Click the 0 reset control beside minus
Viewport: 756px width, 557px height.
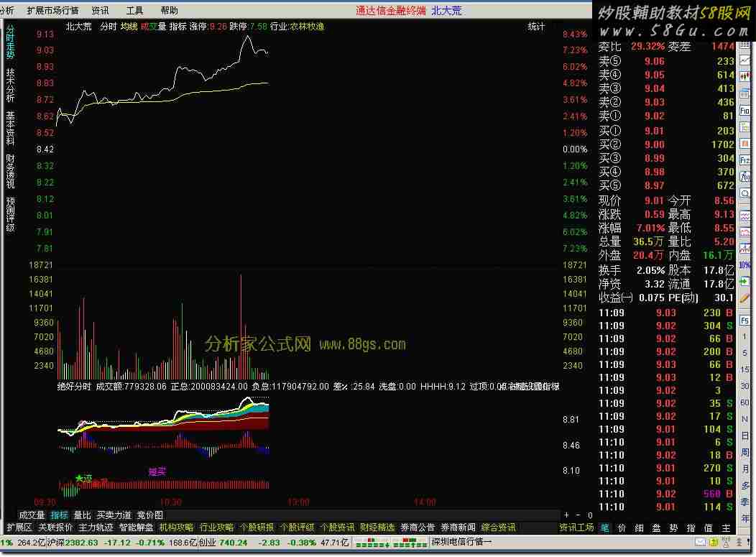(590, 515)
